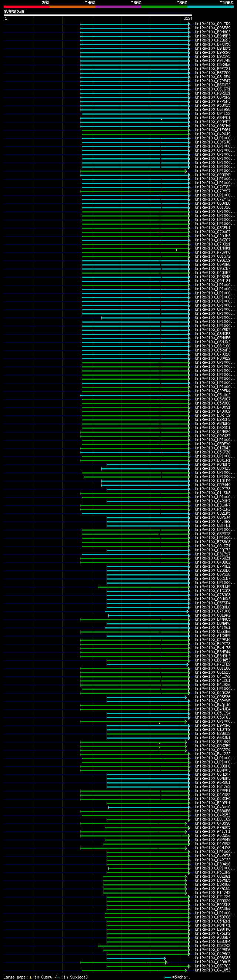The width and height of the screenshot is (237, 980).
Task: Open hit UniRef100_Q9SE89
Action: point(212,28)
